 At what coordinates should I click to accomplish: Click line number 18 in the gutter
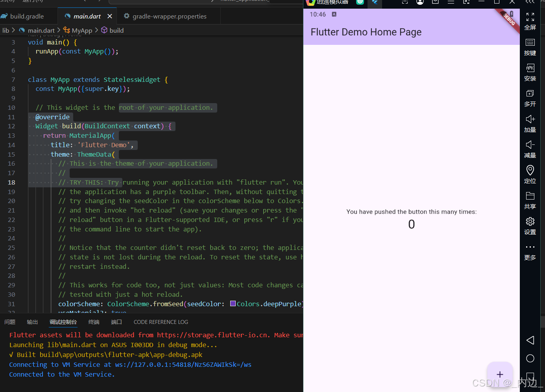point(11,182)
